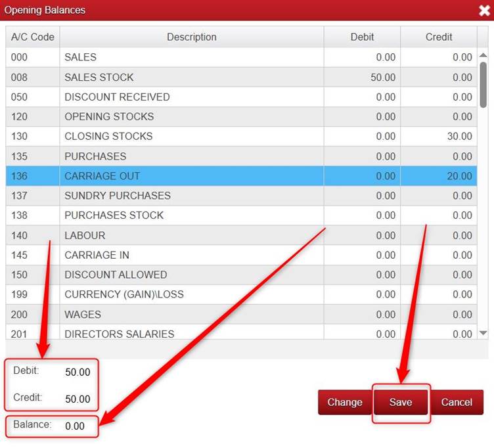This screenshot has height=448, width=494.
Task: Click account code 120
Action: click(x=19, y=116)
